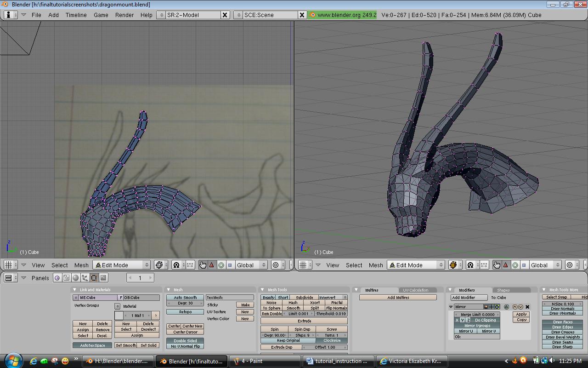588x368 pixels.
Task: Enable the X axis on the Mirror modifier
Action: (x=457, y=320)
